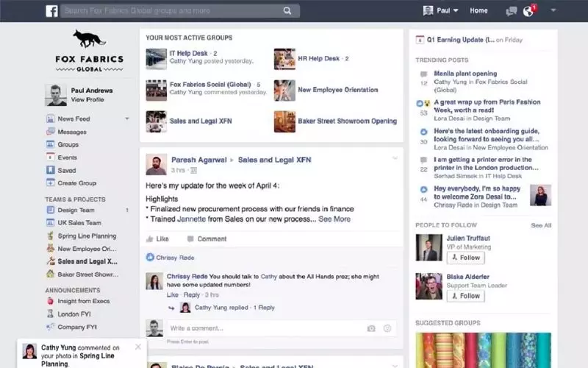Image resolution: width=588 pixels, height=368 pixels.
Task: Open the latest onboarding guide trending post
Action: tap(487, 135)
